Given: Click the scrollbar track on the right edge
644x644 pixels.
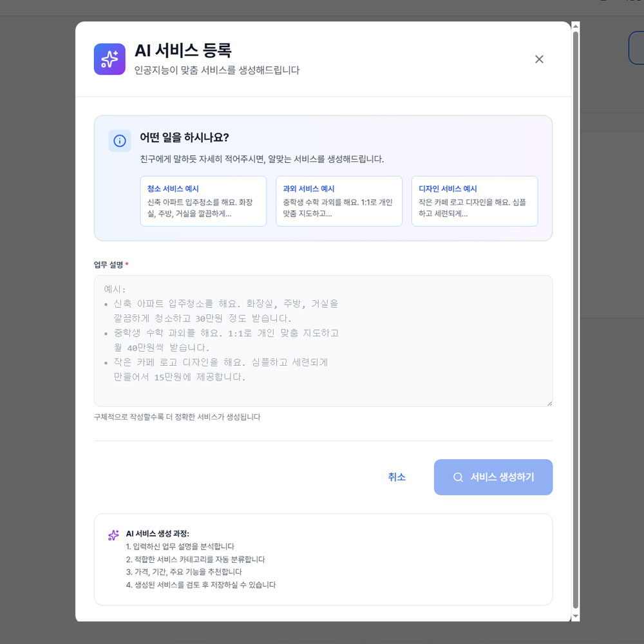Looking at the screenshot, I should (x=573, y=322).
